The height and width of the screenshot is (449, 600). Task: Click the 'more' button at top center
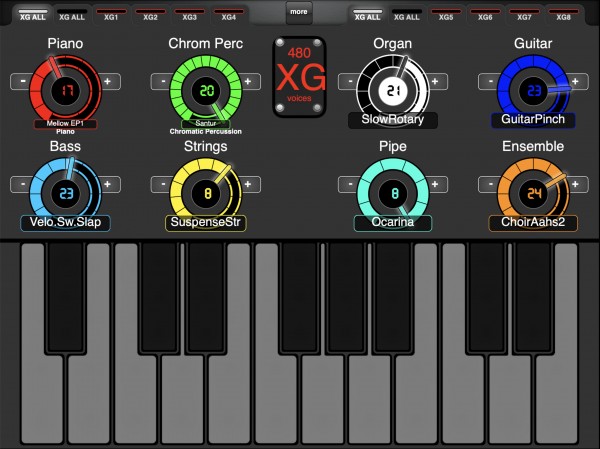299,13
